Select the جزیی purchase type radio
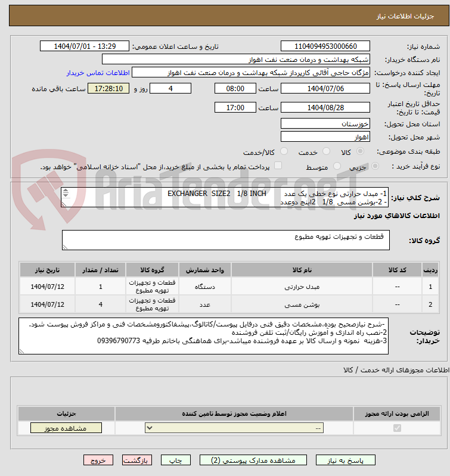The width and height of the screenshot is (450, 476). [375, 166]
